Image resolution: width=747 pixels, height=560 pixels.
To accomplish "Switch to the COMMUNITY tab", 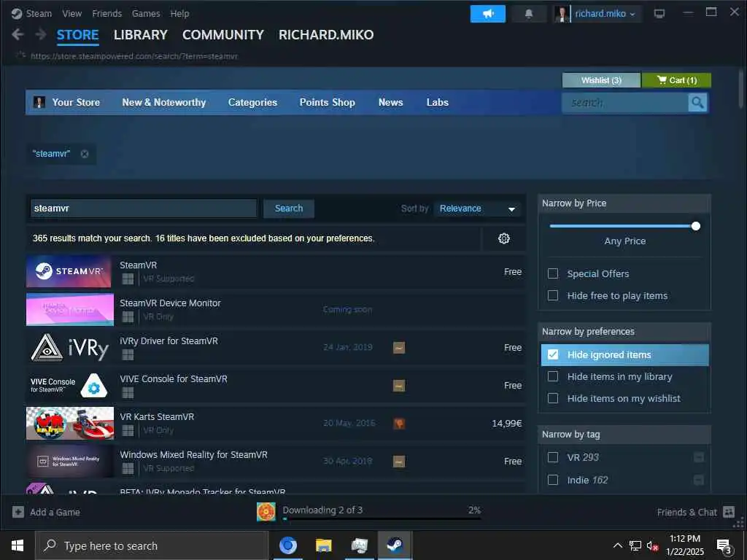I will (223, 35).
